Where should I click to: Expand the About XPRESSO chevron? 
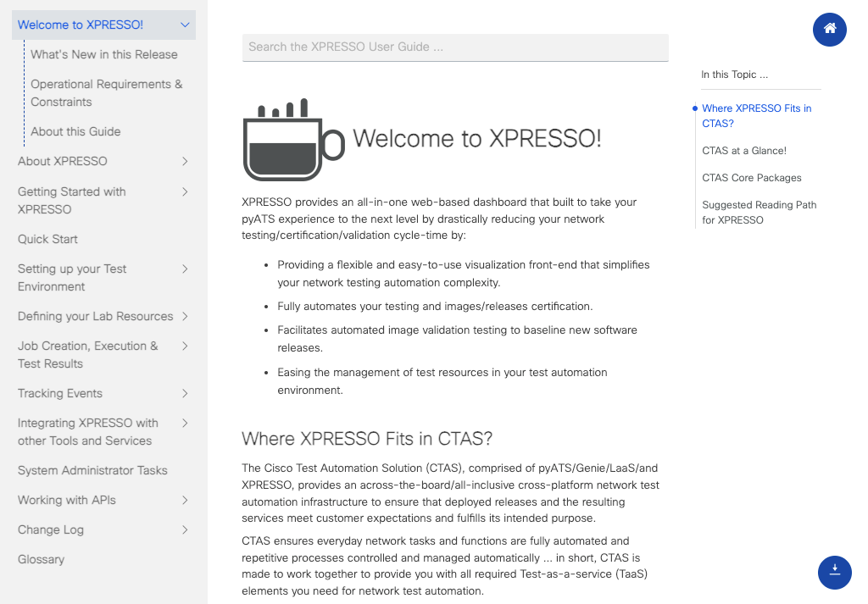[x=185, y=162]
